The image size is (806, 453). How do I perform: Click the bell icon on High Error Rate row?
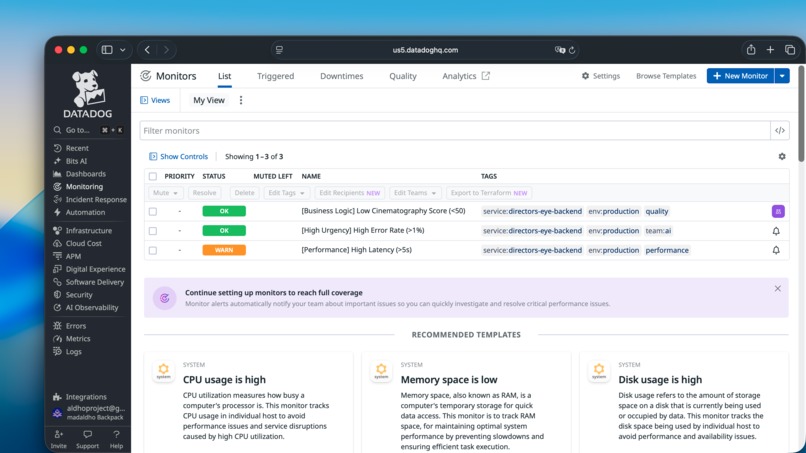(x=776, y=231)
